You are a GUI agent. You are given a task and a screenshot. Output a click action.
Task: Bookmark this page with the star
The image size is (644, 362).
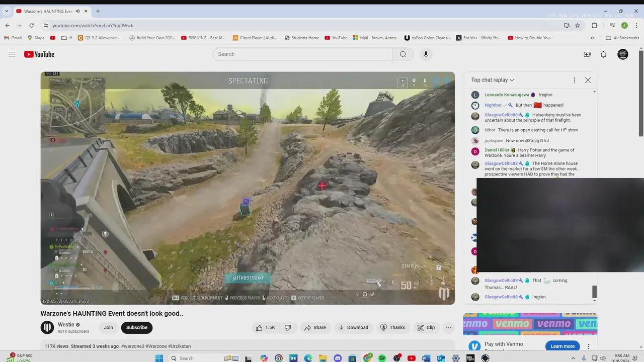pos(578,25)
